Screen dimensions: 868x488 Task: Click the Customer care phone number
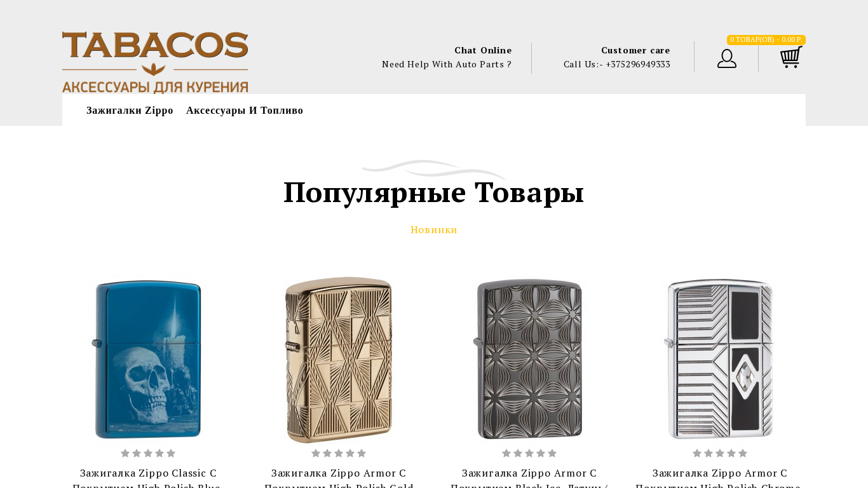[617, 64]
